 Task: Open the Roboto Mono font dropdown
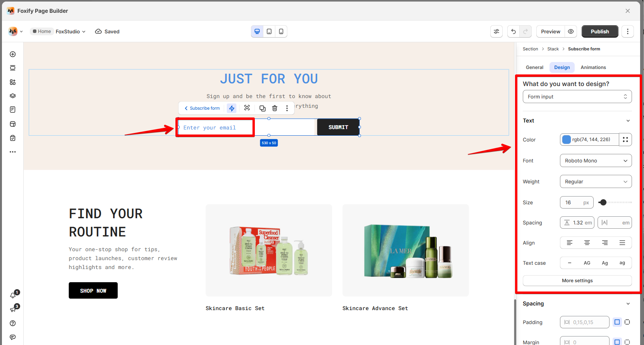pos(596,160)
